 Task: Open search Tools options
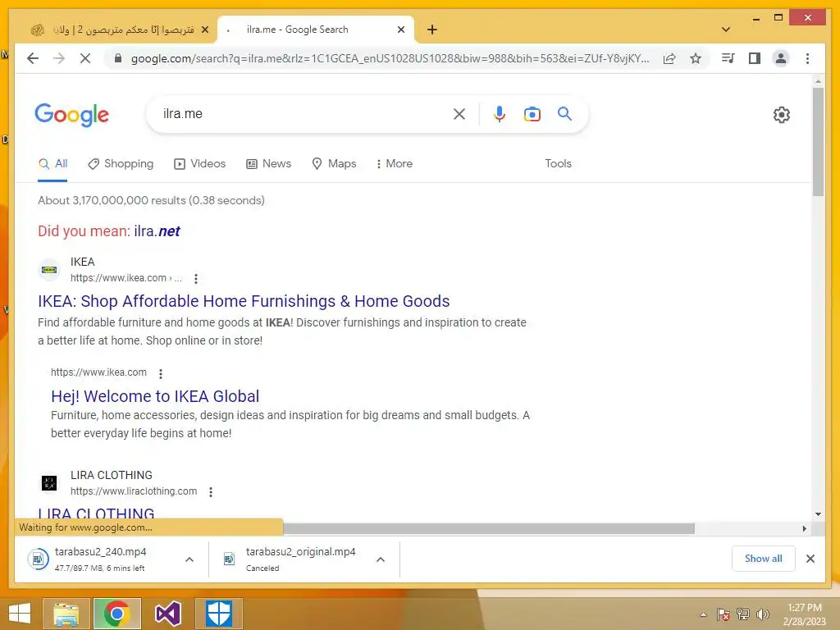(x=558, y=164)
